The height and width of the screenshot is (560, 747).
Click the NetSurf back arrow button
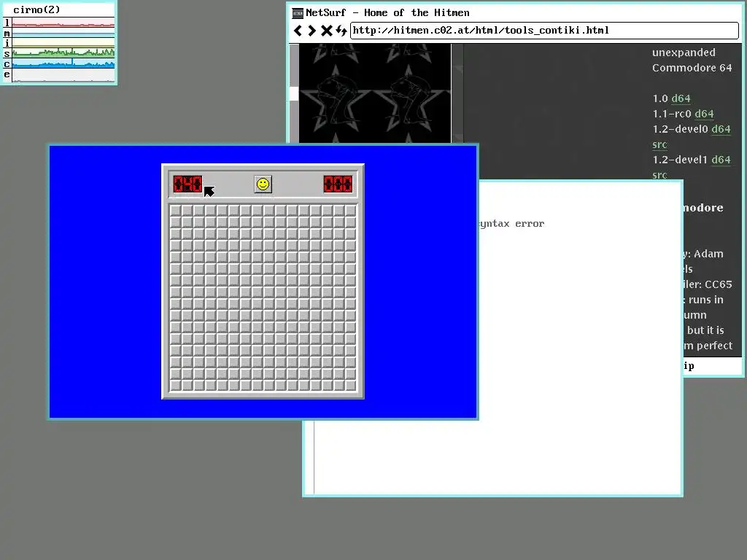pos(298,31)
